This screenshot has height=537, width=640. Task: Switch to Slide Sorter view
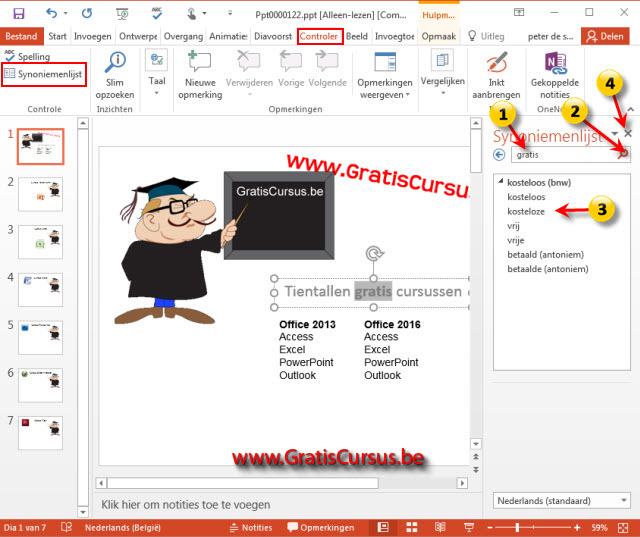click(x=411, y=527)
